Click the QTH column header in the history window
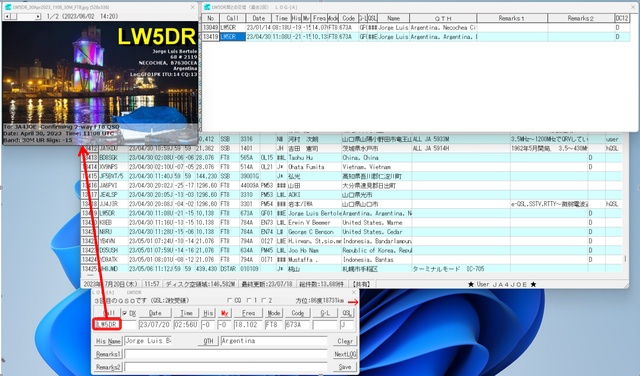 click(x=443, y=18)
